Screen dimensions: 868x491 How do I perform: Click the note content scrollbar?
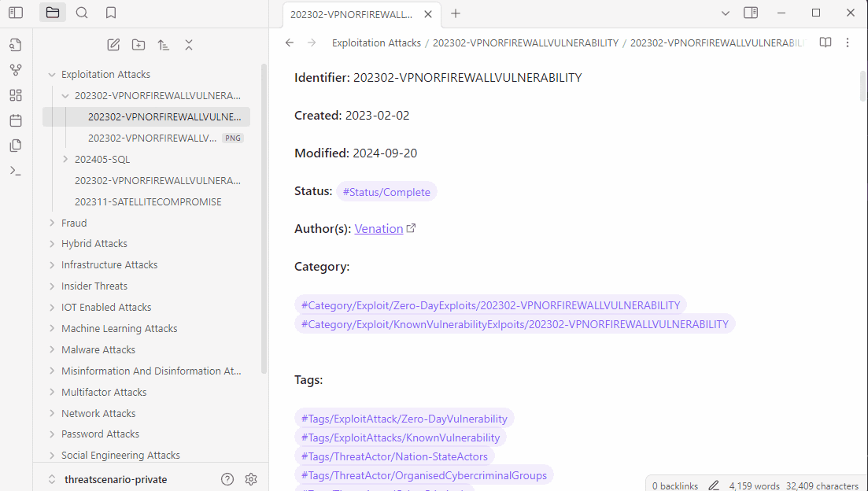[x=862, y=86]
